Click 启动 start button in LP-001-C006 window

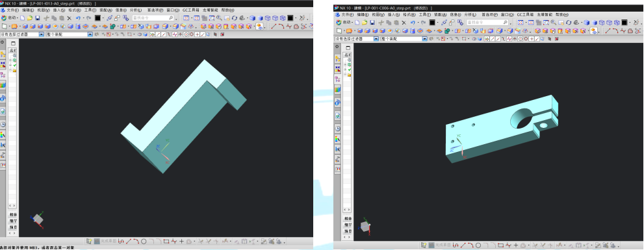(x=344, y=23)
